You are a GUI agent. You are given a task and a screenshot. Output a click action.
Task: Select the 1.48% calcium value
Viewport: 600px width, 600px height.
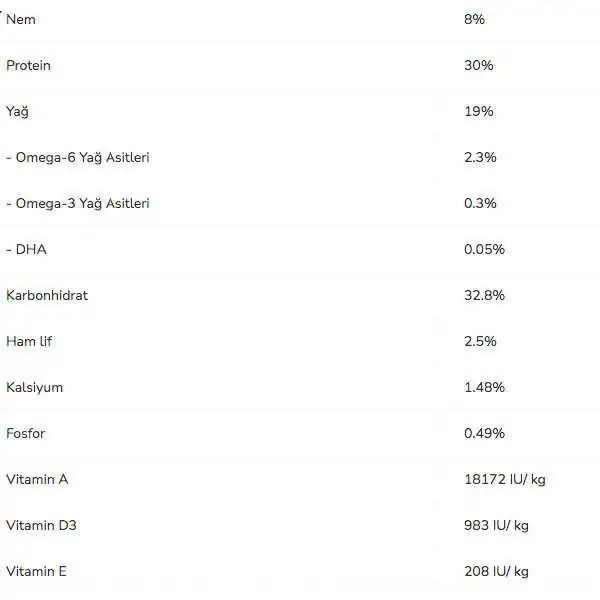coord(484,387)
